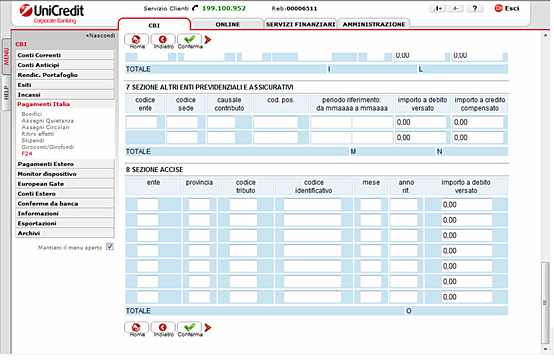Viewport: 554px width, 360px height.
Task: Open Esiti menu item
Action: point(65,85)
